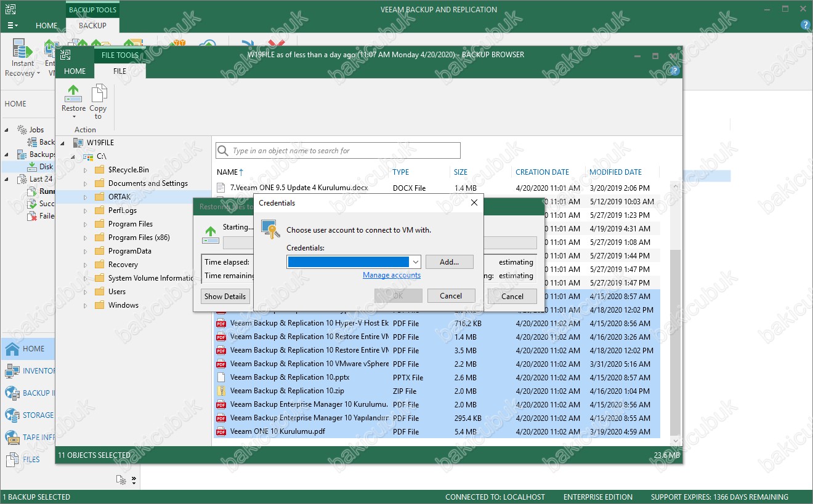This screenshot has width=813, height=504.
Task: Sort files by SIZE column header
Action: coord(461,172)
